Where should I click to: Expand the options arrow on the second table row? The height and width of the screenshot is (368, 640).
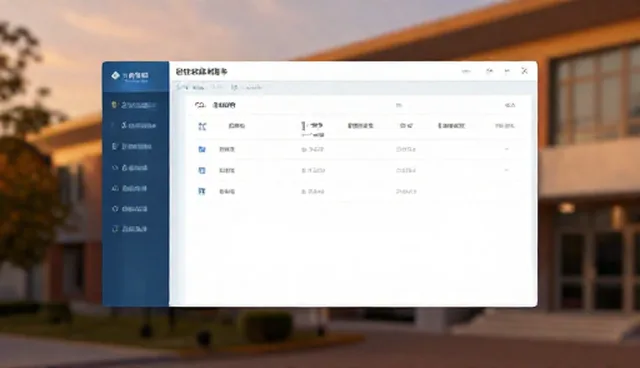pyautogui.click(x=507, y=169)
